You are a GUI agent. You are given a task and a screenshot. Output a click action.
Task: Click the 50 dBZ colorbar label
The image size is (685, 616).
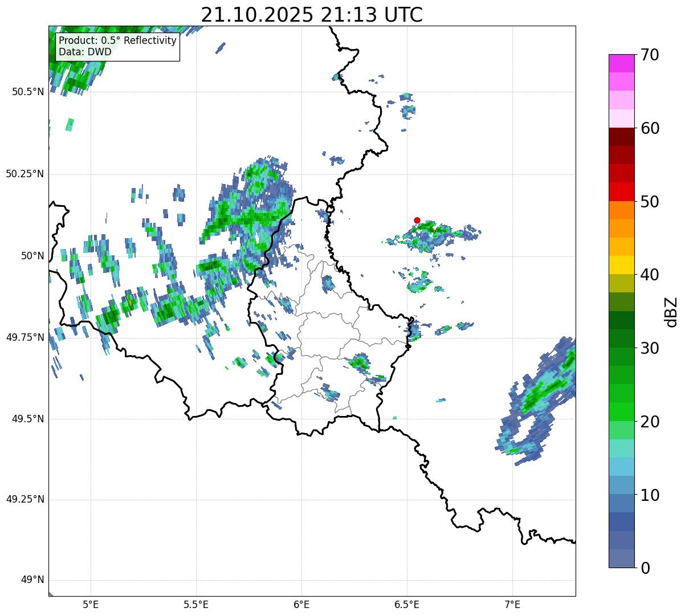tap(650, 202)
